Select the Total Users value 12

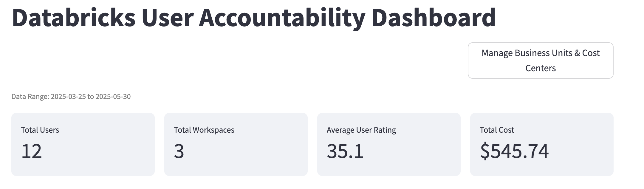[31, 151]
